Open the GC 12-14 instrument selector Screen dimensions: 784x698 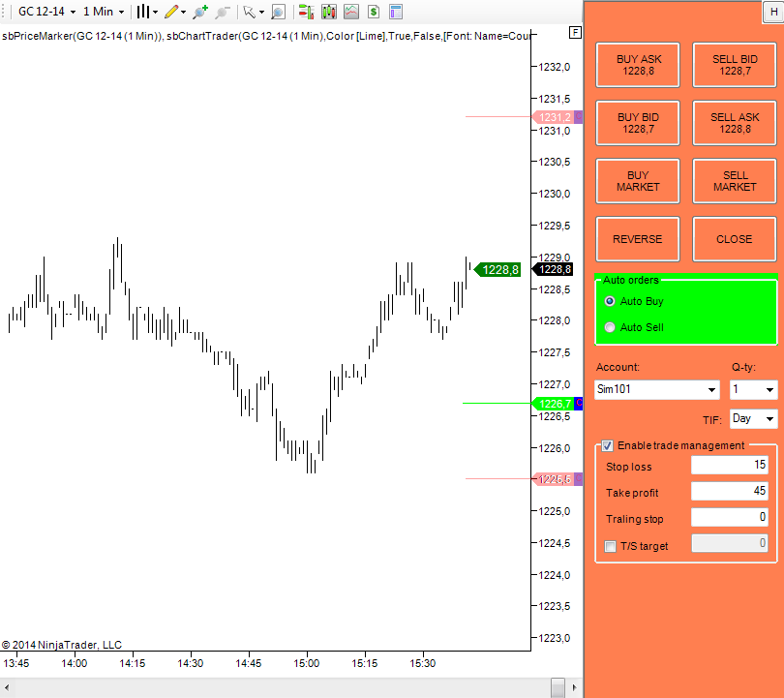(44, 11)
